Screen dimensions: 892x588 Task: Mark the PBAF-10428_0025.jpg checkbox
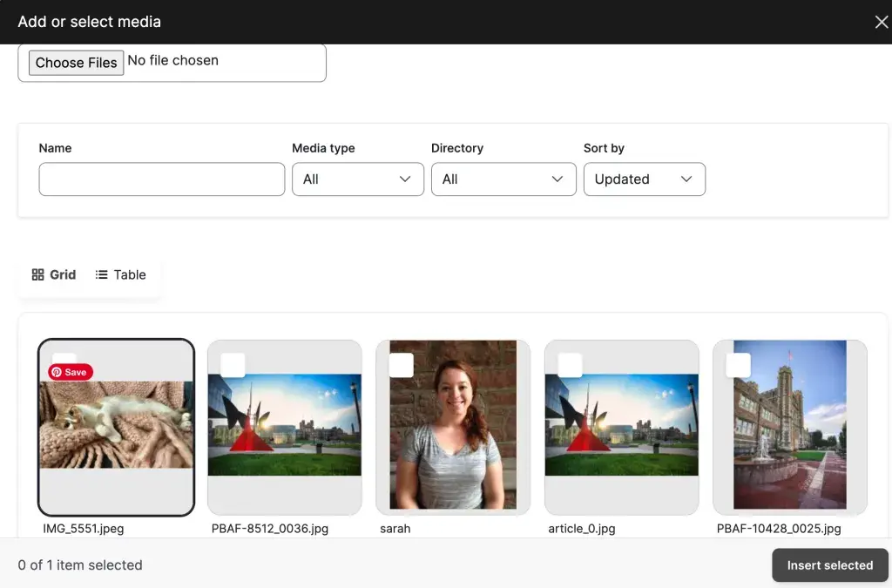tap(738, 365)
